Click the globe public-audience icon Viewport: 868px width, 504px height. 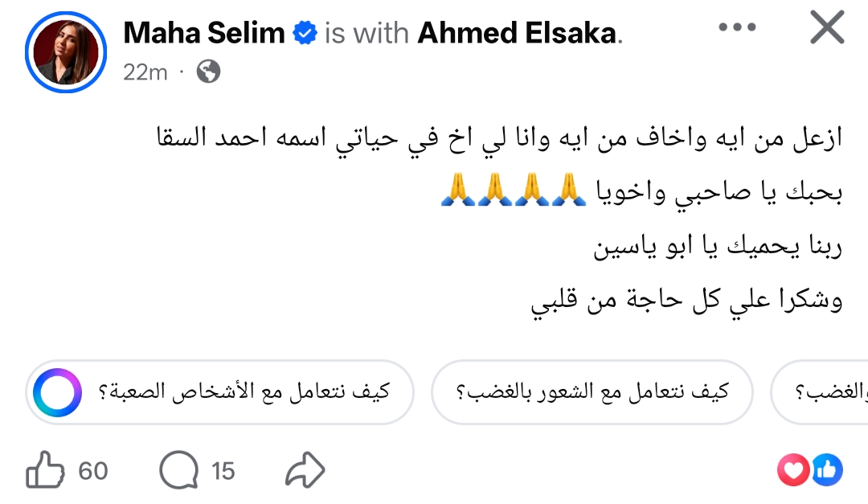(x=208, y=72)
